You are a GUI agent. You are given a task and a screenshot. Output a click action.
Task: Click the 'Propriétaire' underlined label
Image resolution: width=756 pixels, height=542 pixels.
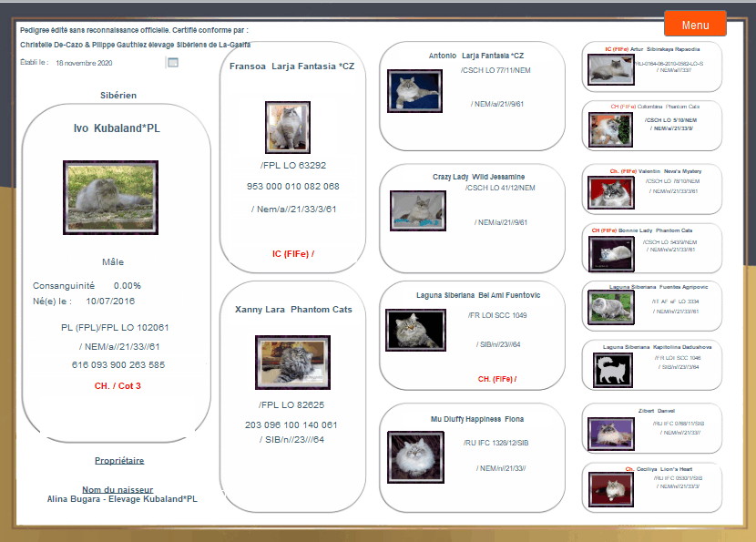(x=119, y=461)
